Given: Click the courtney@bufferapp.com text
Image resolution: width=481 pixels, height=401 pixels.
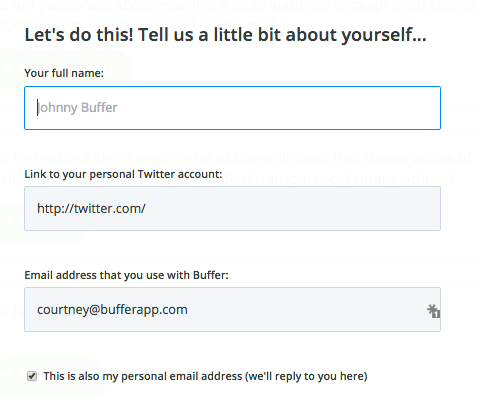Looking at the screenshot, I should click(x=112, y=310).
